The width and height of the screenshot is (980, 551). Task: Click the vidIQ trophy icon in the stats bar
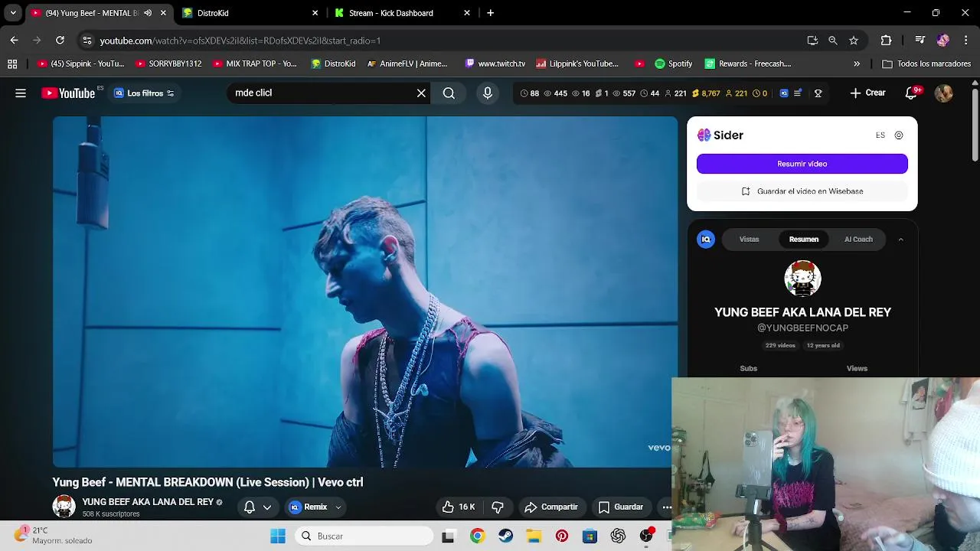(818, 93)
